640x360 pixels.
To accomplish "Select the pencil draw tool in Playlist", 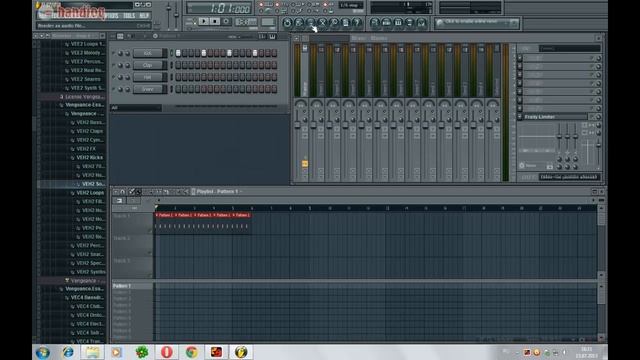I will point(131,191).
